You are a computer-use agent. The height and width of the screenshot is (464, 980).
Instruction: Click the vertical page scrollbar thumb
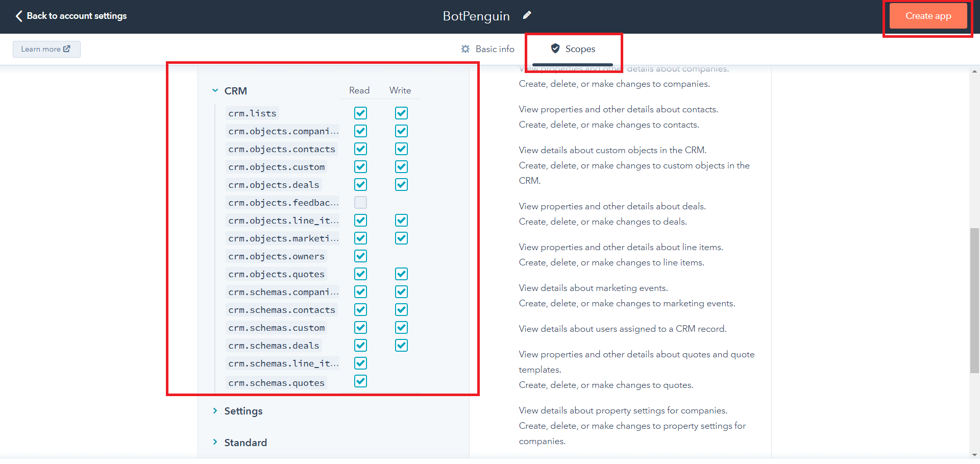click(x=974, y=300)
